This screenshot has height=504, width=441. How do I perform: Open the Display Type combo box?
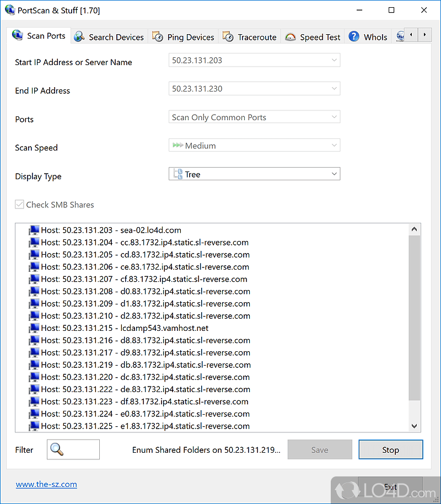(334, 174)
